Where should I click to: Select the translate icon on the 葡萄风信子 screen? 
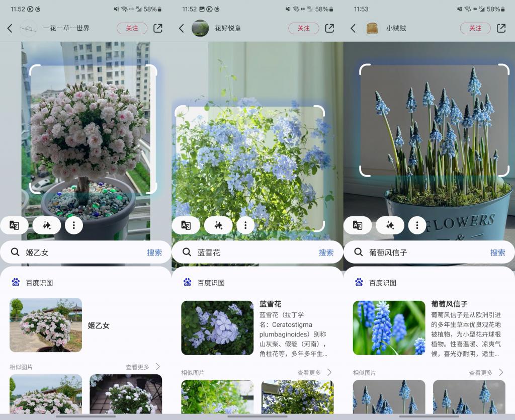358,225
